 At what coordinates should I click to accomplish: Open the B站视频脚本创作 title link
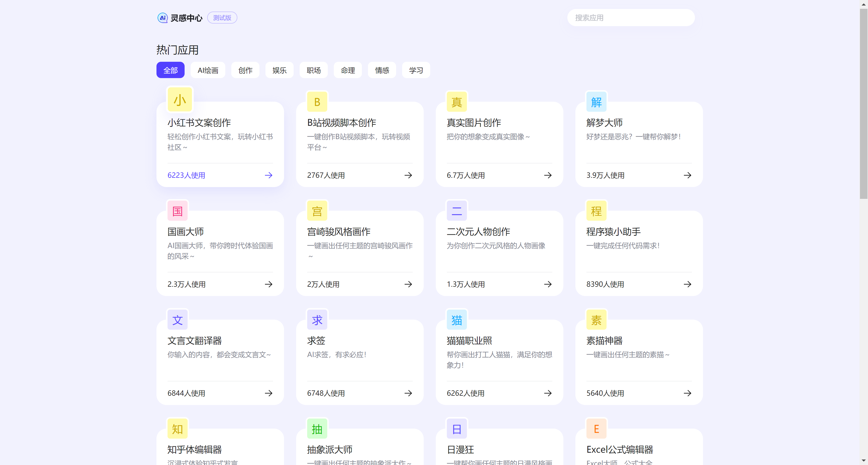click(342, 123)
